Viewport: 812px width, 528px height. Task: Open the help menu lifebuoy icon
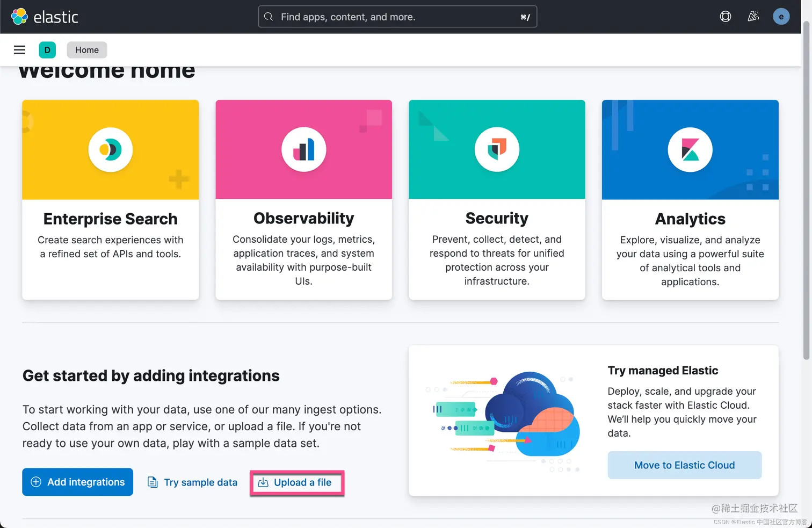(726, 17)
